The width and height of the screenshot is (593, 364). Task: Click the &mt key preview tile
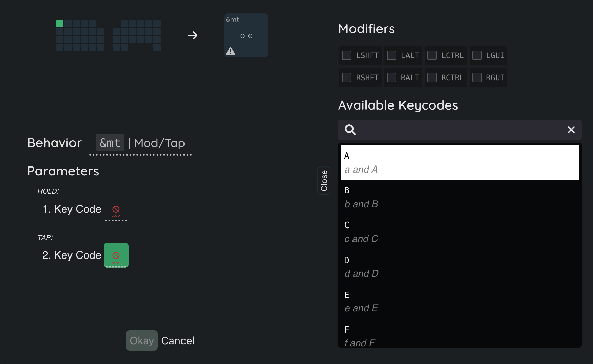click(246, 35)
